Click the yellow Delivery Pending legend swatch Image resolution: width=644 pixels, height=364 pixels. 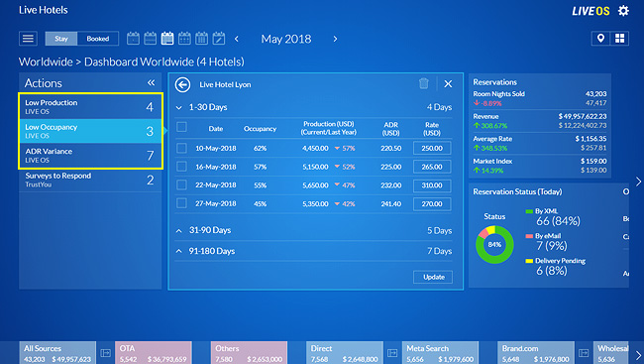(529, 261)
